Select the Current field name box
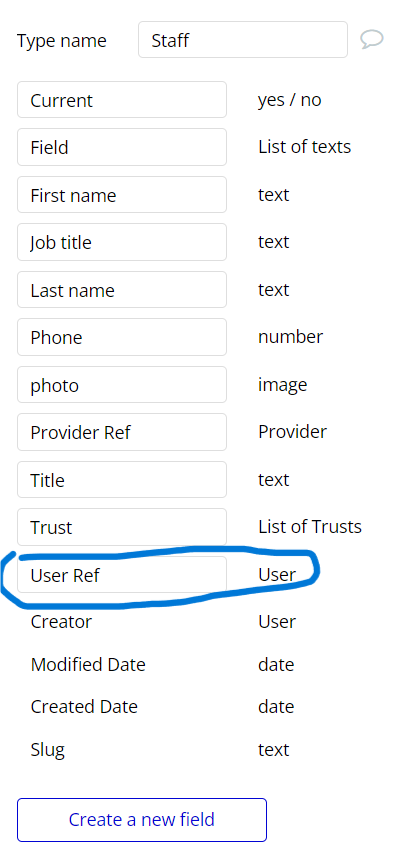Image resolution: width=410 pixels, height=852 pixels. coord(122,99)
